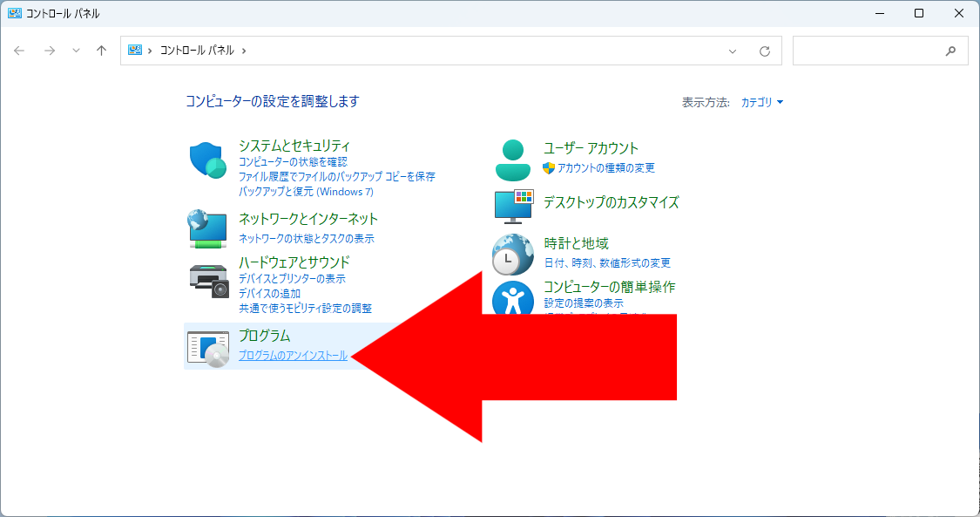Click the プログラム category icon

(208, 348)
